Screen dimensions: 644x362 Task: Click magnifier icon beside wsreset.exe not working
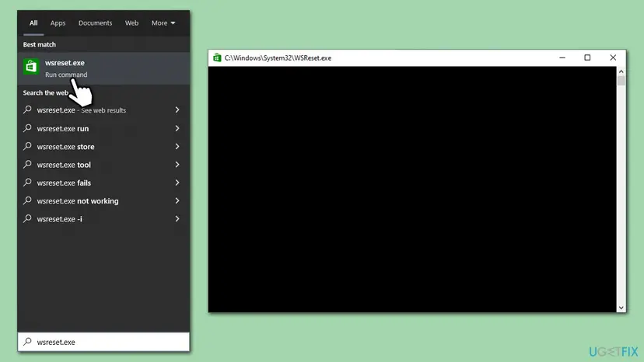(27, 200)
